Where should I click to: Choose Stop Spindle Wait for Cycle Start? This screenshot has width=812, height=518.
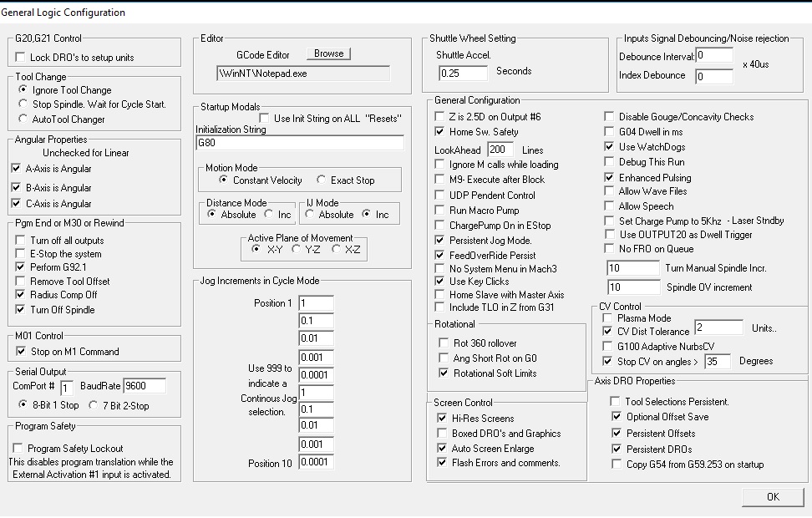[x=23, y=104]
